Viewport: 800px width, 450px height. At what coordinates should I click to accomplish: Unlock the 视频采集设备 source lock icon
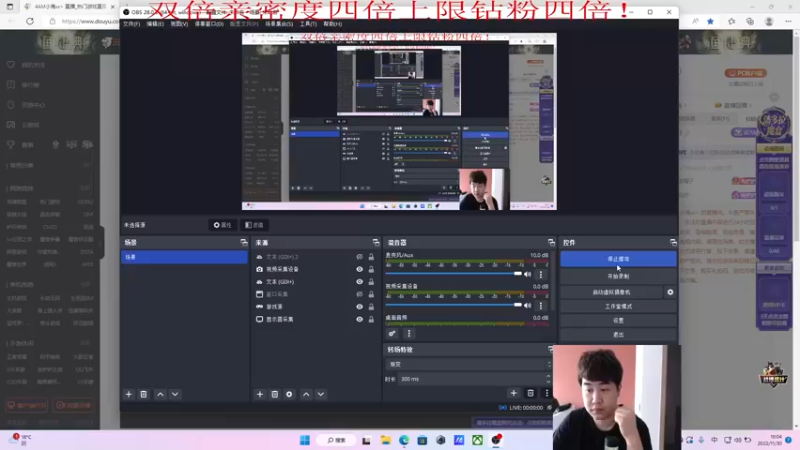[371, 269]
